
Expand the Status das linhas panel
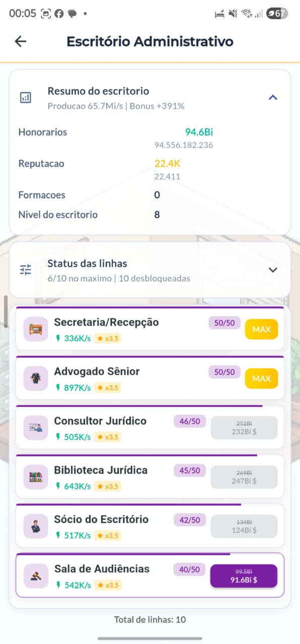click(273, 270)
